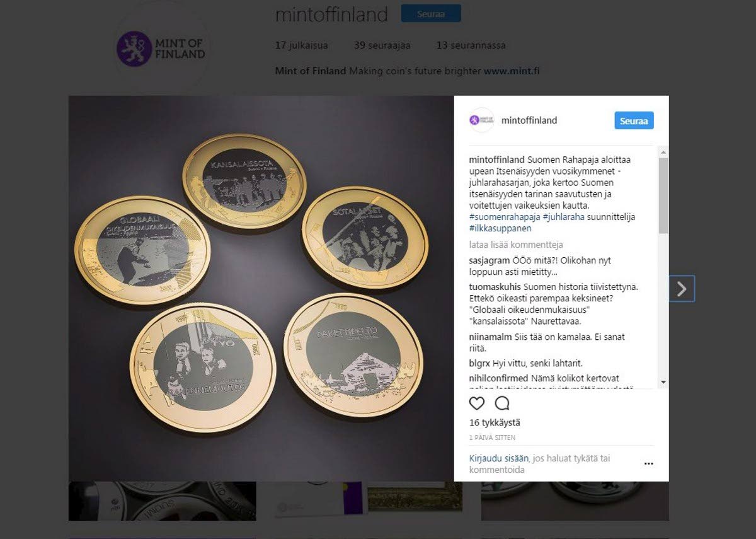Image resolution: width=756 pixels, height=539 pixels.
Task: Go to next post with right chevron
Action: [682, 289]
